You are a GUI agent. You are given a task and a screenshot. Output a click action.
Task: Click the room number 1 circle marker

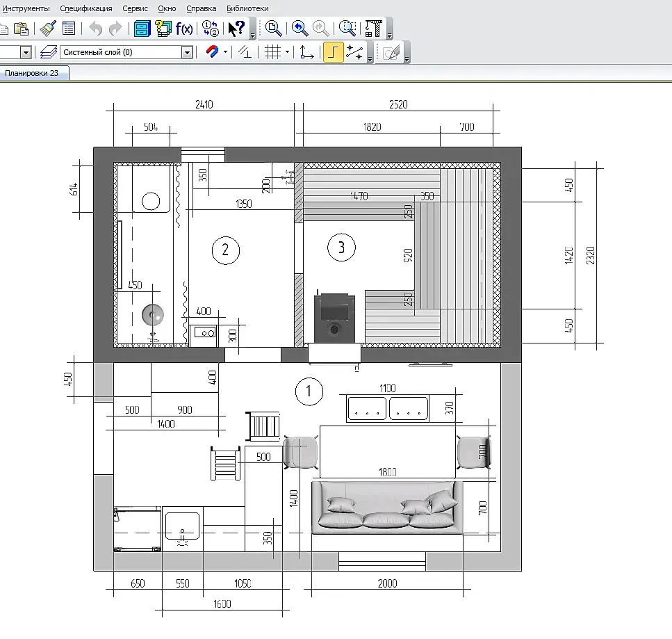(x=309, y=391)
